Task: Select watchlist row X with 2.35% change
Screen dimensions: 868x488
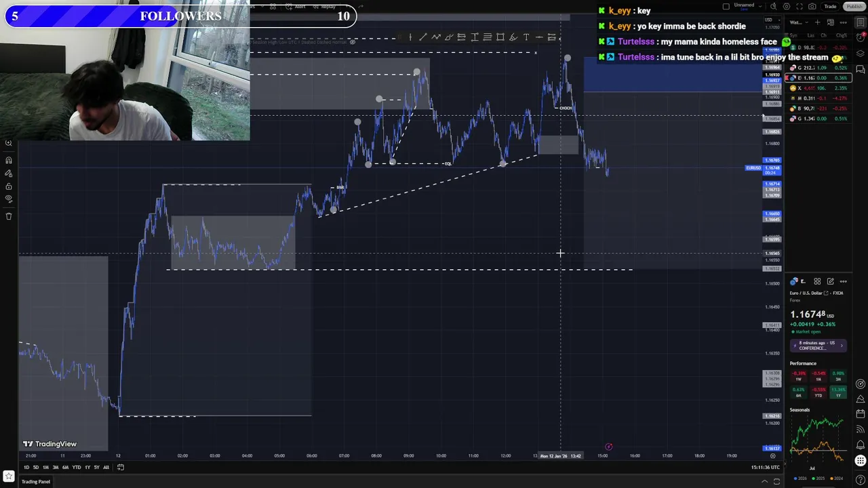Action: [818, 88]
